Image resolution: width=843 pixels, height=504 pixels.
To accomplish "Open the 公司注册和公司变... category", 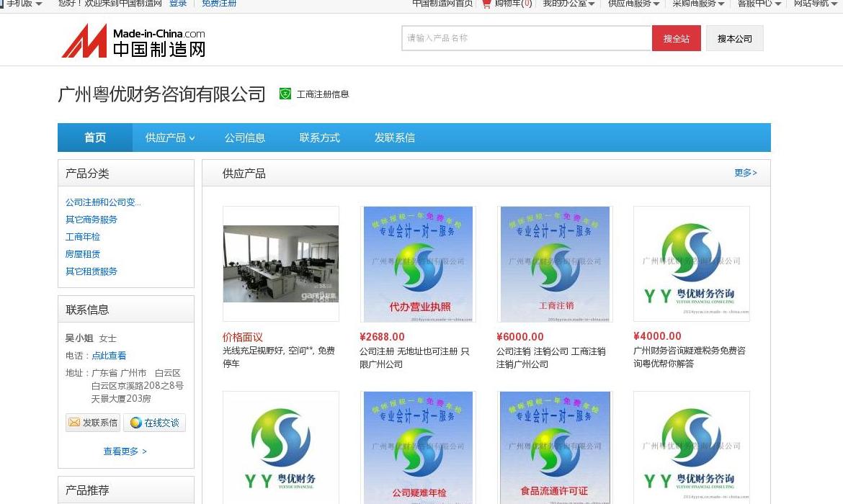I will [x=103, y=202].
